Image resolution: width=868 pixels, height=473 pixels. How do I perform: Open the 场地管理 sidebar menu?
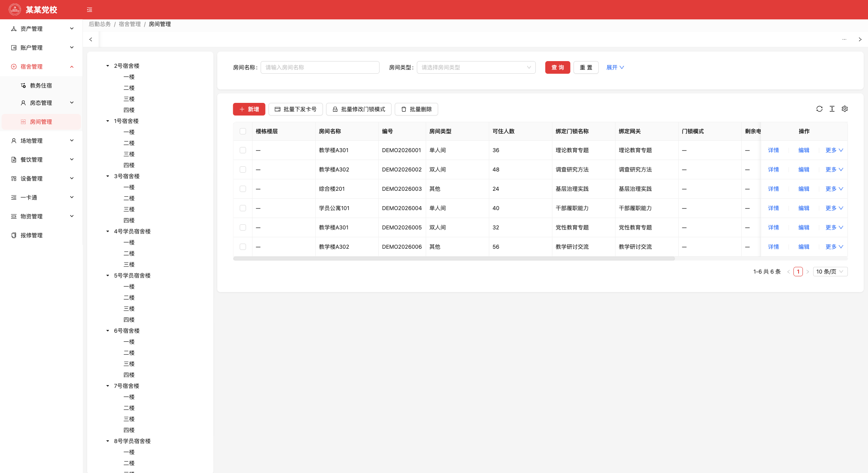[42, 141]
